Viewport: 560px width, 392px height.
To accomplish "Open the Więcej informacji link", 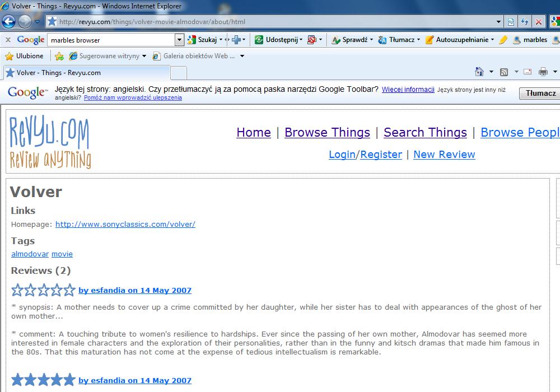I will pyautogui.click(x=408, y=90).
